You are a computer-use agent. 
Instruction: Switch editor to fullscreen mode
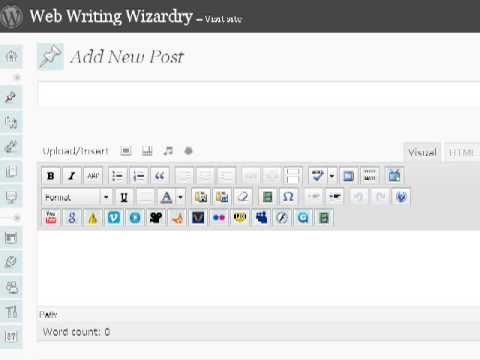[x=349, y=176]
